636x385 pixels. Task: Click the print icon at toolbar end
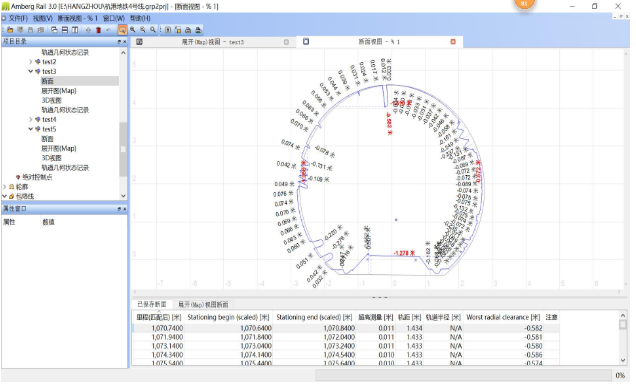point(198,30)
